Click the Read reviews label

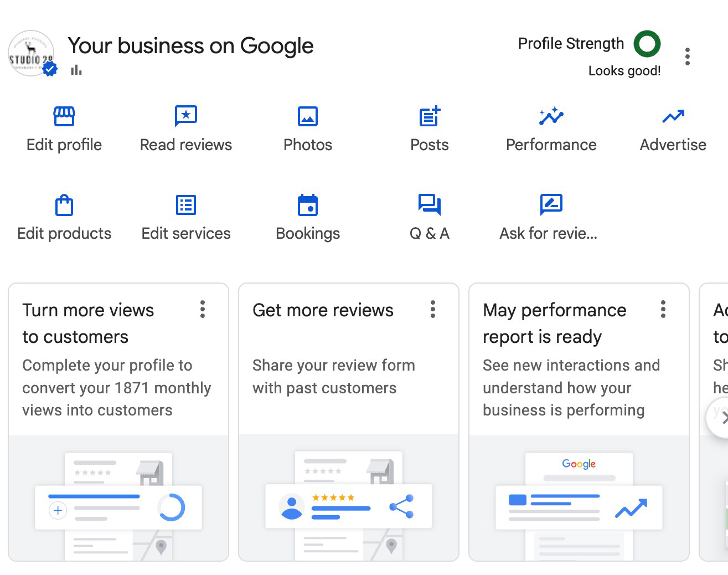point(186,145)
